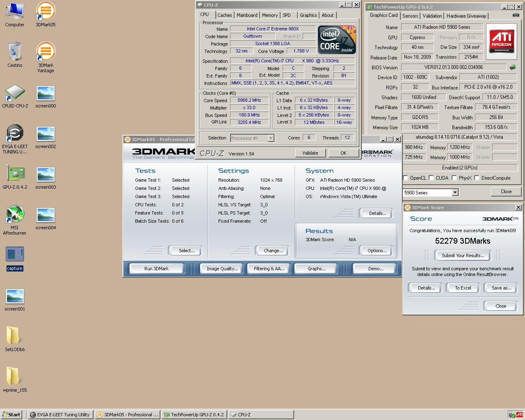The width and height of the screenshot is (525, 420).
Task: Open the SetLODb6 folder
Action: coord(15,339)
